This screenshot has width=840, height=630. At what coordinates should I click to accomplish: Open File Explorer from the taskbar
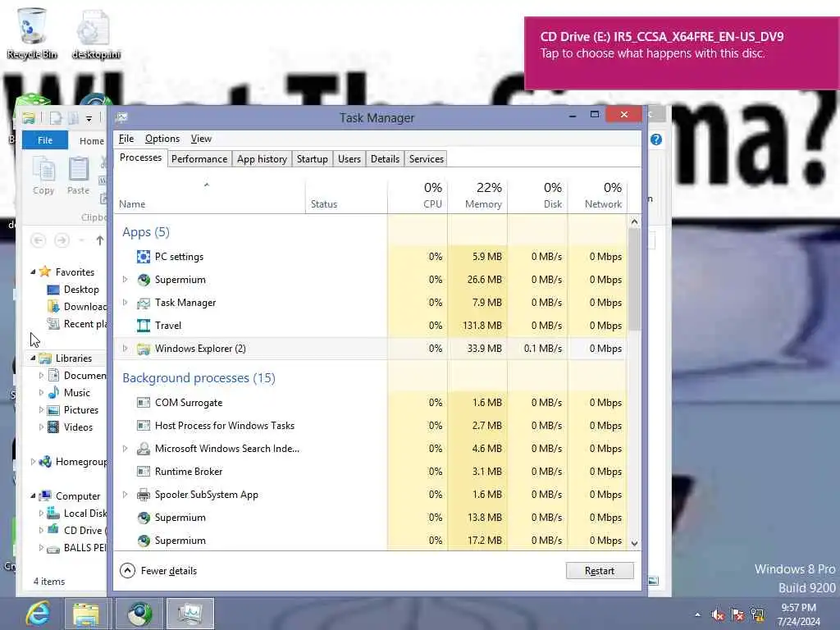(x=85, y=614)
